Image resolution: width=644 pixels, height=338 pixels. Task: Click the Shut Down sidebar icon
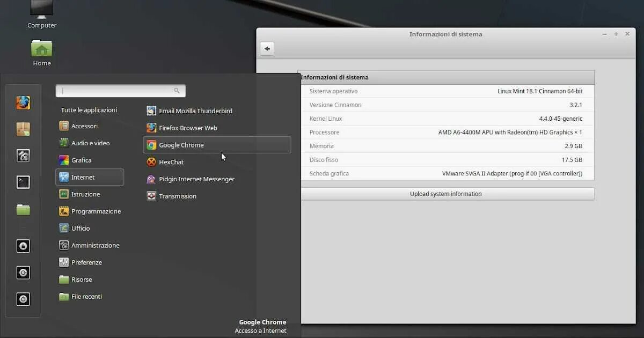[x=23, y=299]
